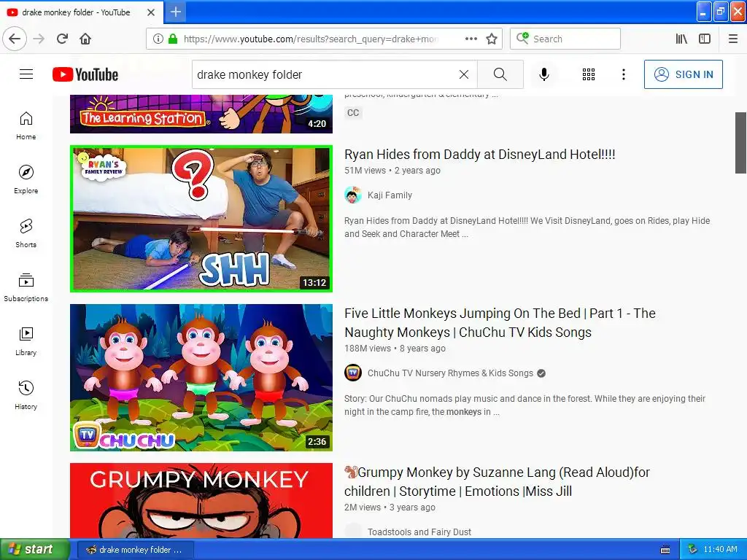Submit search with magnifying glass button
Screen dimensions: 747x560
[x=500, y=74]
